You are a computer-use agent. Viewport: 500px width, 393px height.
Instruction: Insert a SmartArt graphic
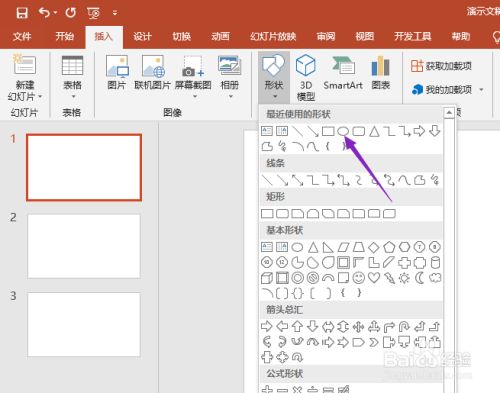pos(343,73)
